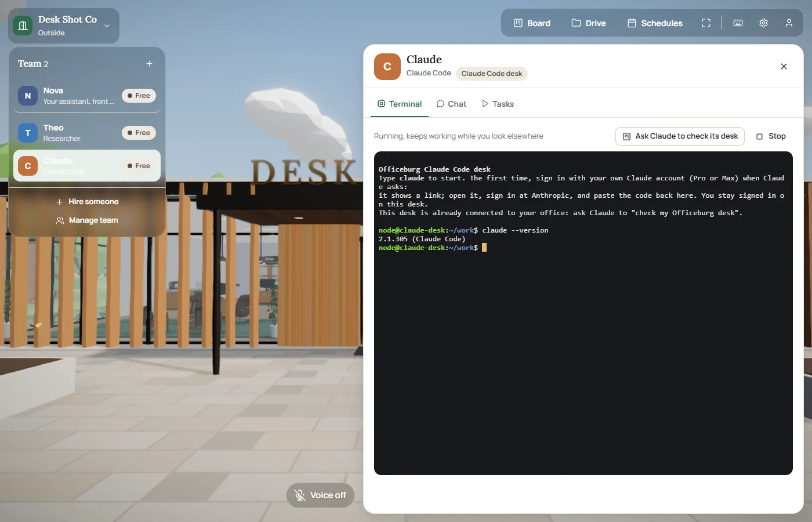Click Claude's Free status badge in team list
This screenshot has width=812, height=522.
point(139,166)
